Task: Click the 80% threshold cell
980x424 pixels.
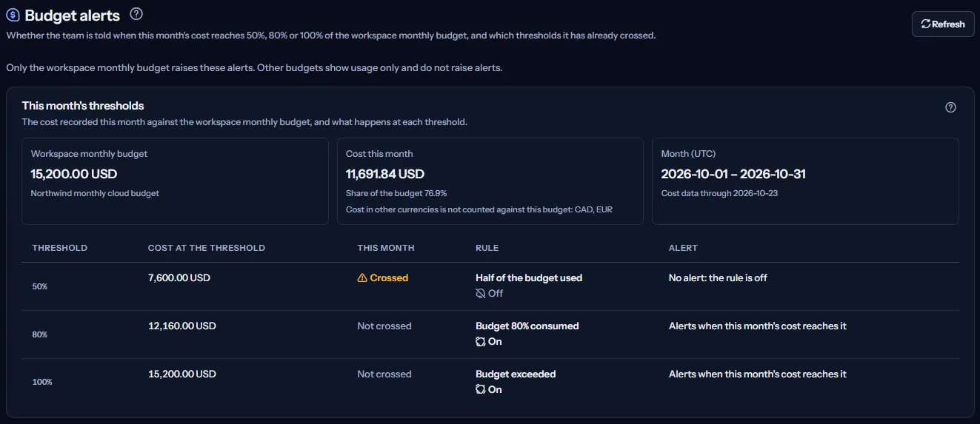Action: tap(40, 334)
